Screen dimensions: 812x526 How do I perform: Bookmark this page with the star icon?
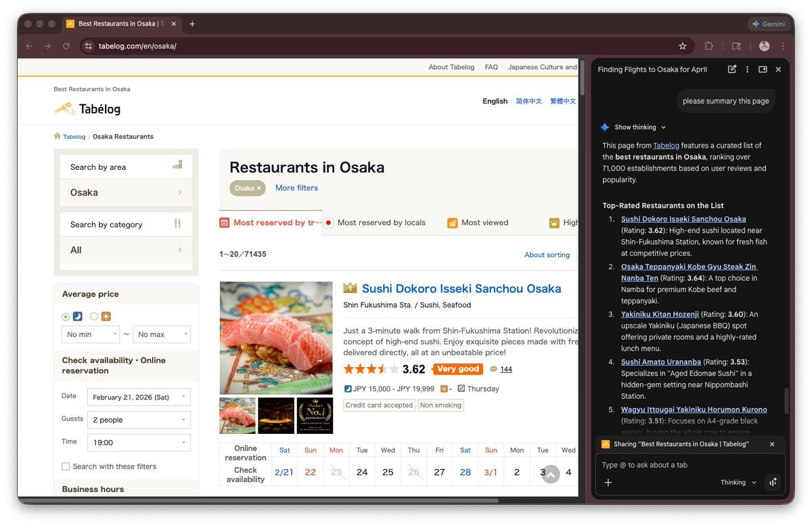[x=683, y=46]
